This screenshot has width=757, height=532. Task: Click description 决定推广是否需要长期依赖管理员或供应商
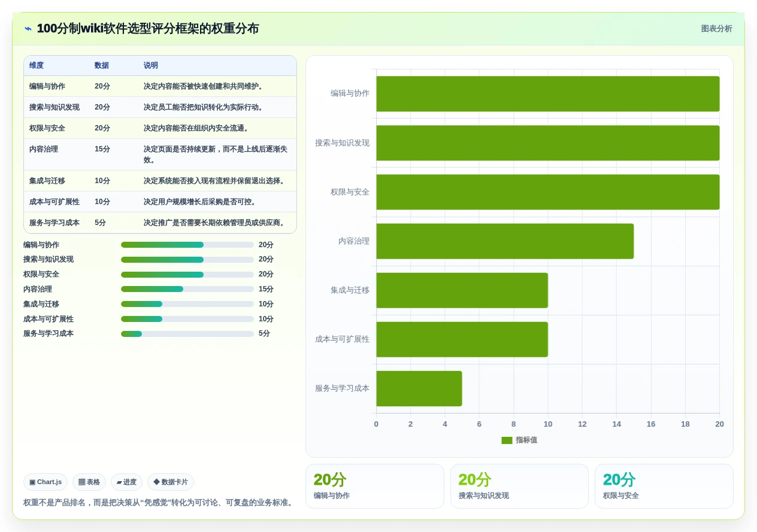tap(216, 223)
